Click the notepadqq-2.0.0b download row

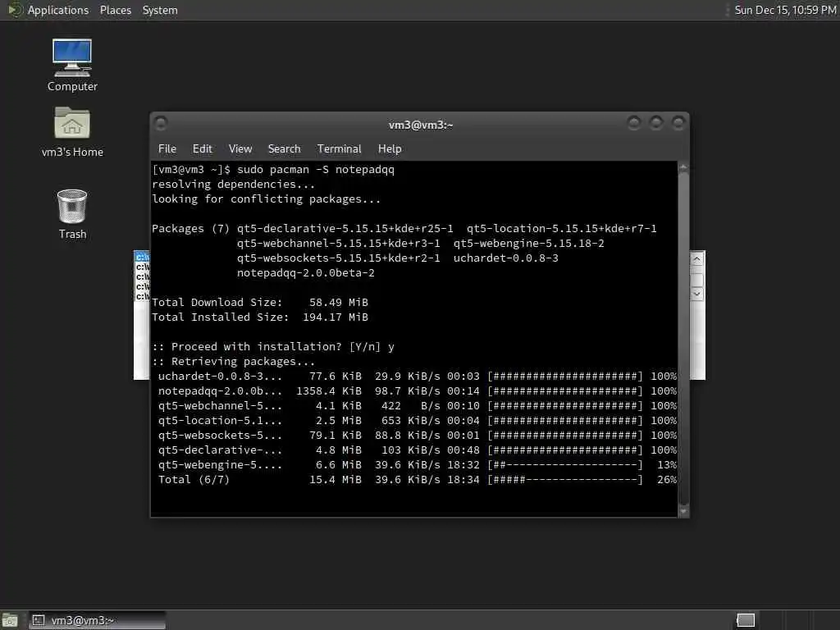[418, 391]
